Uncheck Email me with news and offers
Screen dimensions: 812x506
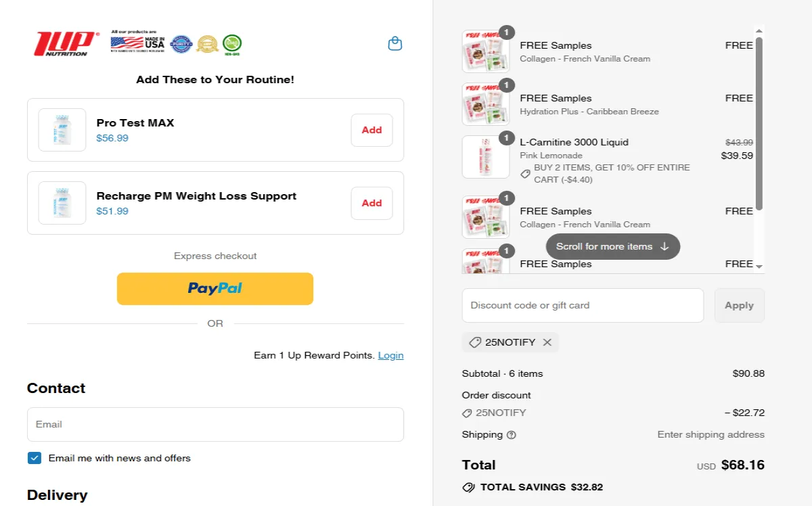(x=34, y=458)
